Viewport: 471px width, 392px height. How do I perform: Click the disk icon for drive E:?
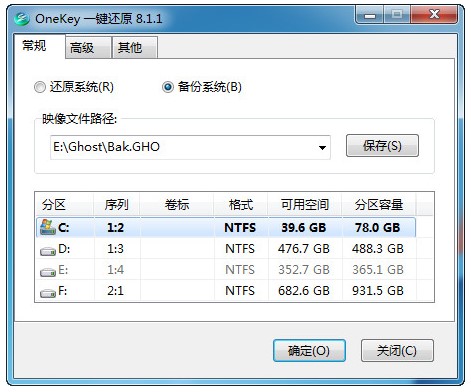[x=48, y=272]
